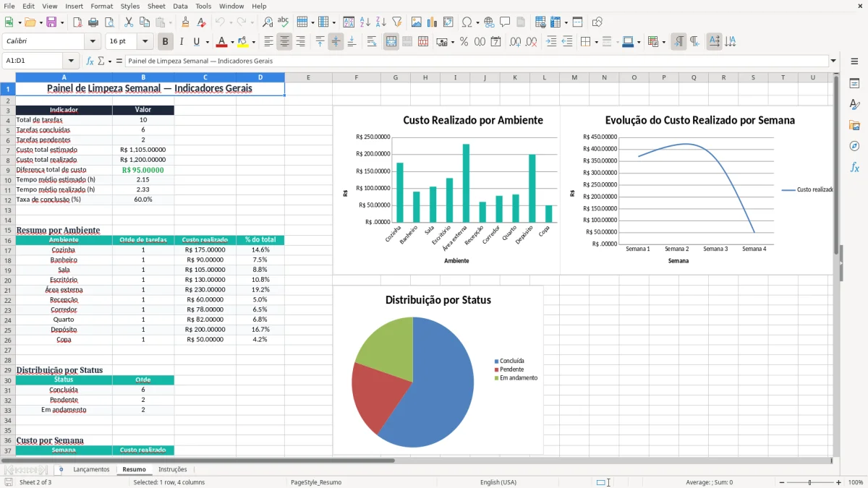Click zoom in plus button
The image size is (868, 488).
pyautogui.click(x=839, y=482)
